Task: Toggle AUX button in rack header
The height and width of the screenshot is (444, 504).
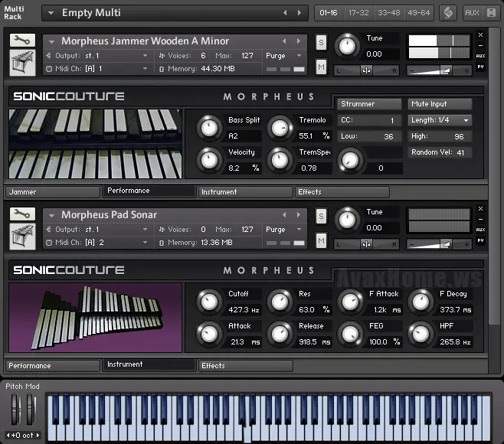Action: click(x=472, y=13)
